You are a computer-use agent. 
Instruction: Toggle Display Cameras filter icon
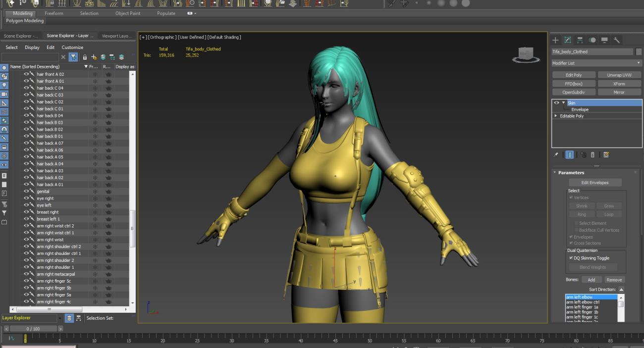(x=4, y=94)
